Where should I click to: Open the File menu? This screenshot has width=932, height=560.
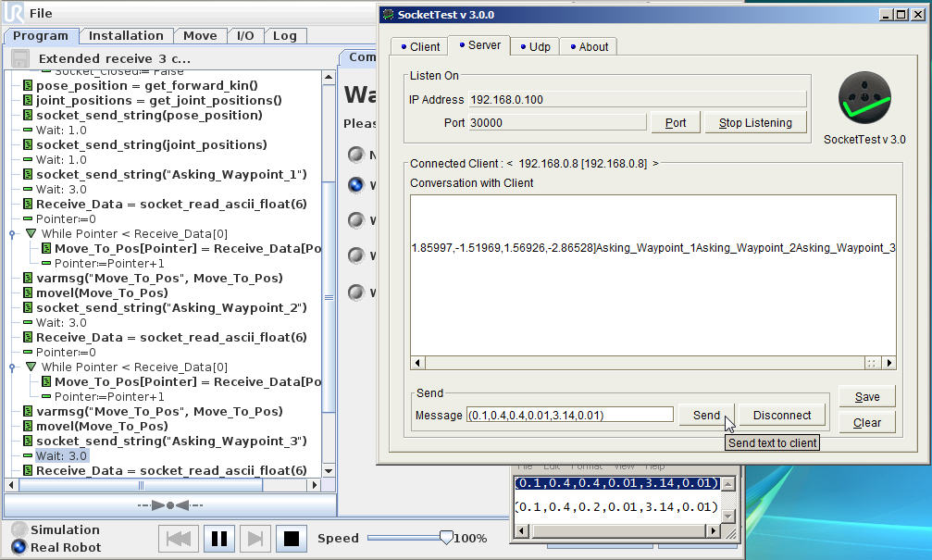pos(41,13)
